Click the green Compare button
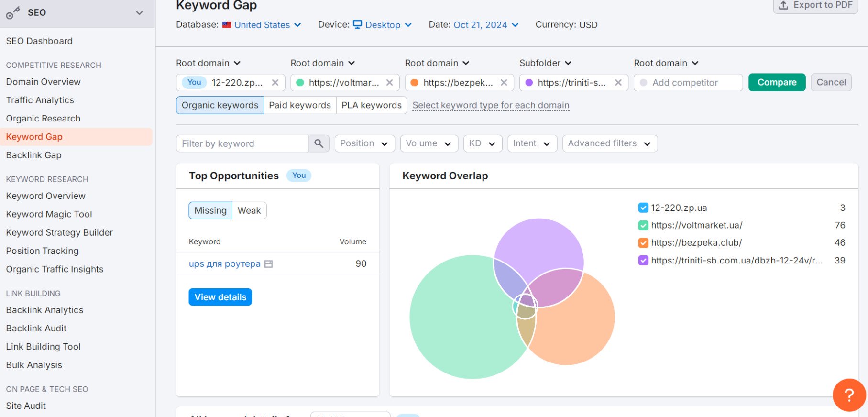The width and height of the screenshot is (868, 417). [x=777, y=82]
